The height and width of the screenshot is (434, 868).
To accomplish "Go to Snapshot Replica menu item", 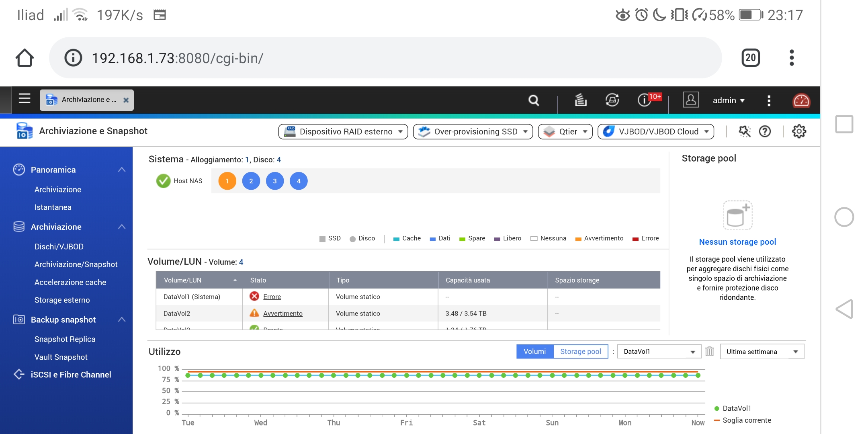I will [65, 339].
